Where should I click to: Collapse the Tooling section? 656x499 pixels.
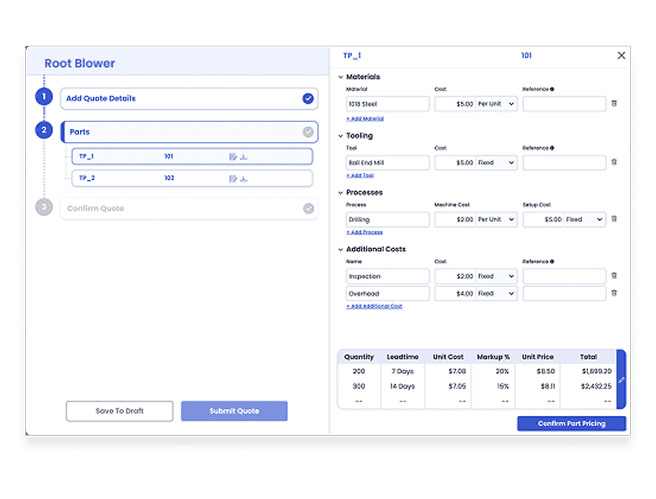340,135
